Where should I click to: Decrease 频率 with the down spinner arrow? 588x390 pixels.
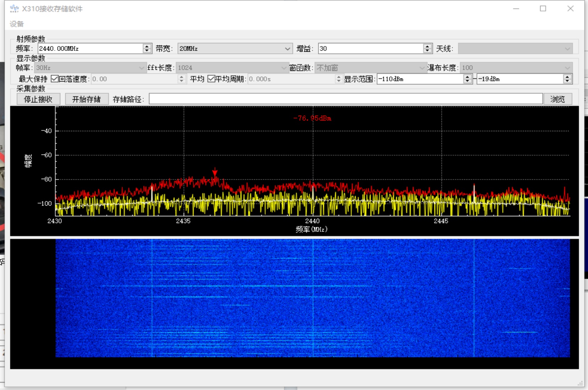147,51
